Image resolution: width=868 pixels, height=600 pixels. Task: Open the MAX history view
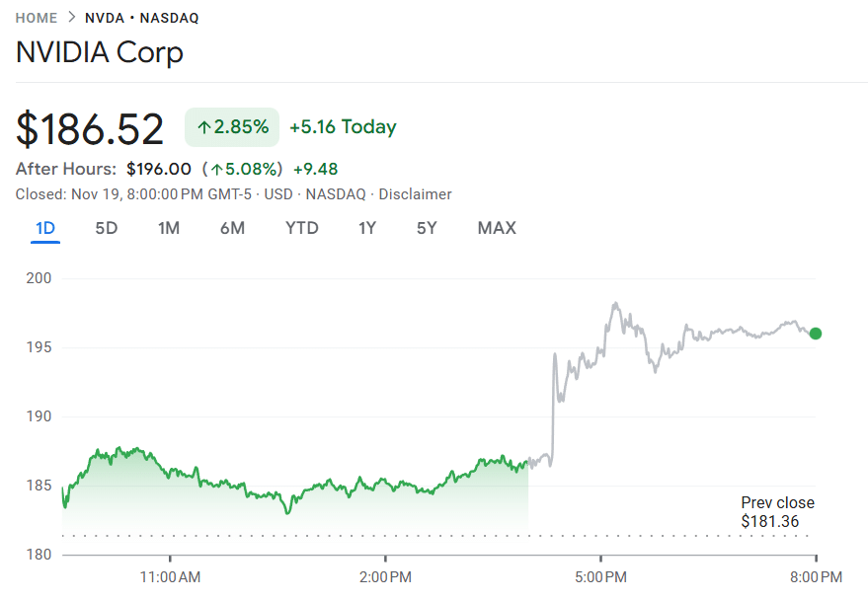point(496,228)
